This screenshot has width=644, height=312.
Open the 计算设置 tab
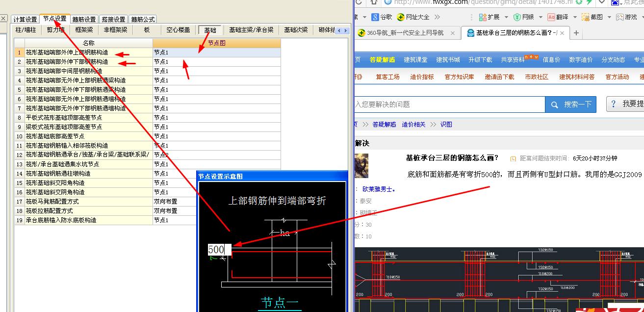(x=25, y=20)
